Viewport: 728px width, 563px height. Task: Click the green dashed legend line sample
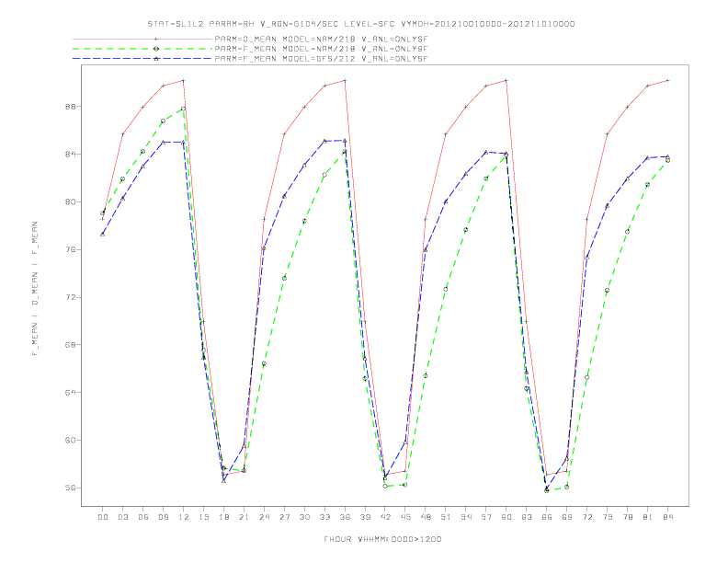click(142, 49)
